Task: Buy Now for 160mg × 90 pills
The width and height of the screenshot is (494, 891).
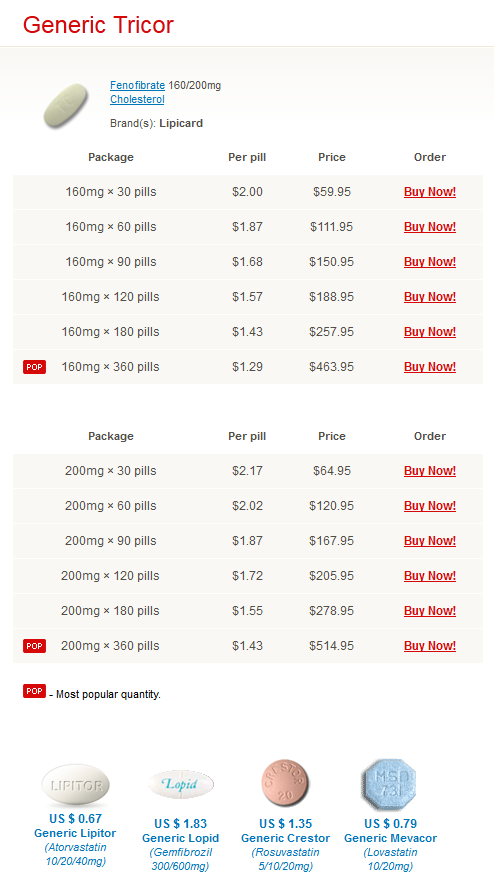Action: (x=430, y=262)
